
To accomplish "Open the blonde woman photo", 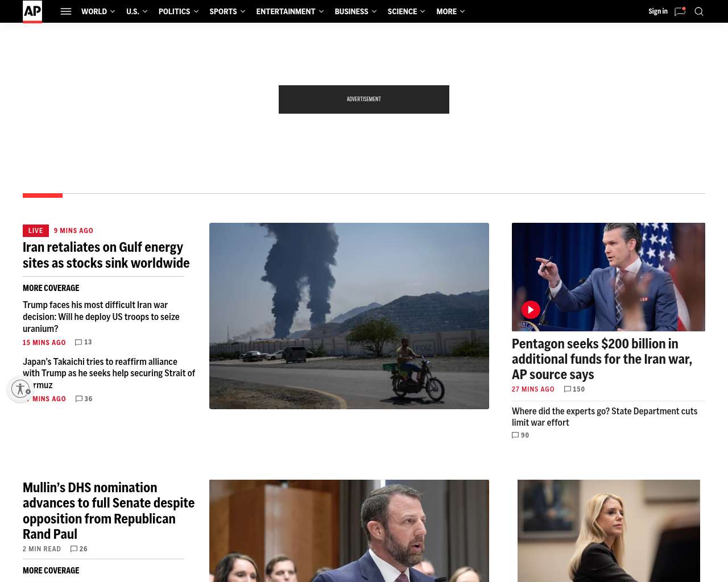I will pos(609,531).
